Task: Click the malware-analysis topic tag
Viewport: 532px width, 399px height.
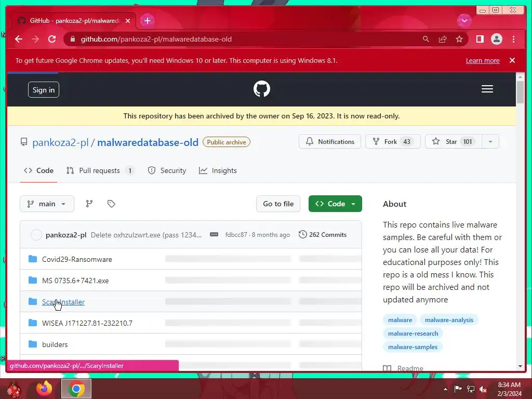Action: 449,320
